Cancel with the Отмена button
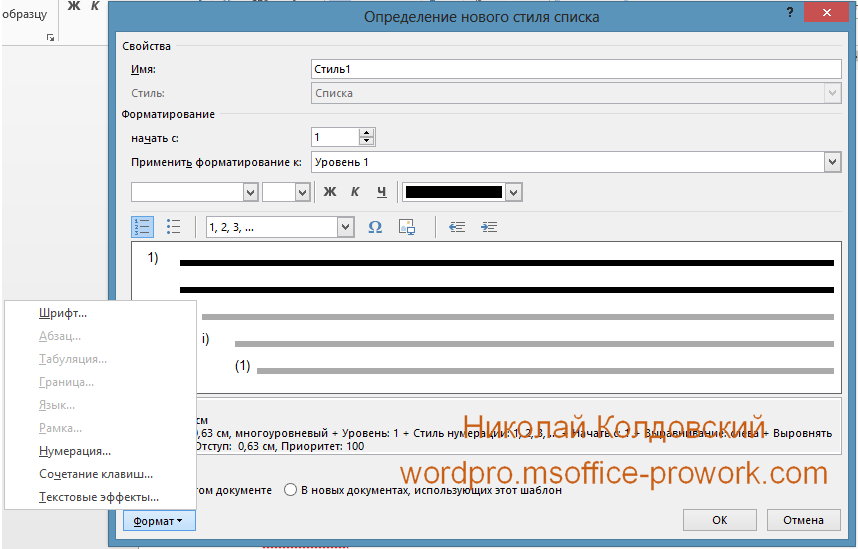The height and width of the screenshot is (549, 858). [x=803, y=520]
